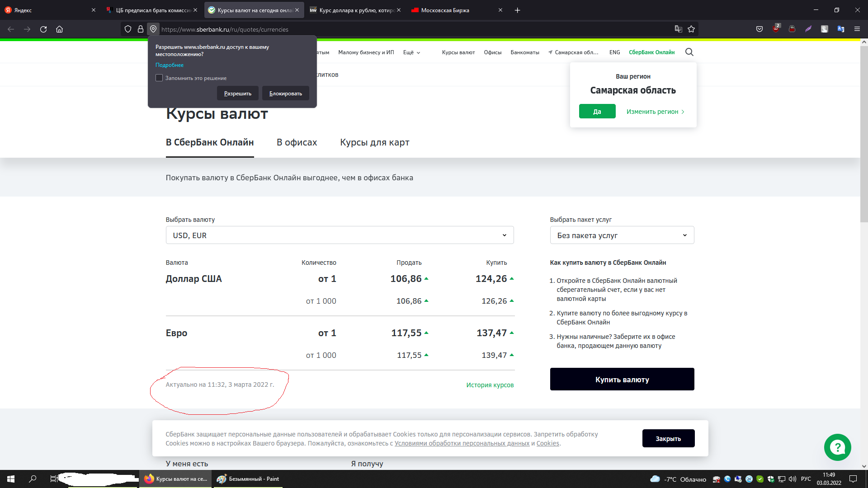Click the 'Актуально на 11:32, 3 марта 2022 г.' text

(x=220, y=385)
